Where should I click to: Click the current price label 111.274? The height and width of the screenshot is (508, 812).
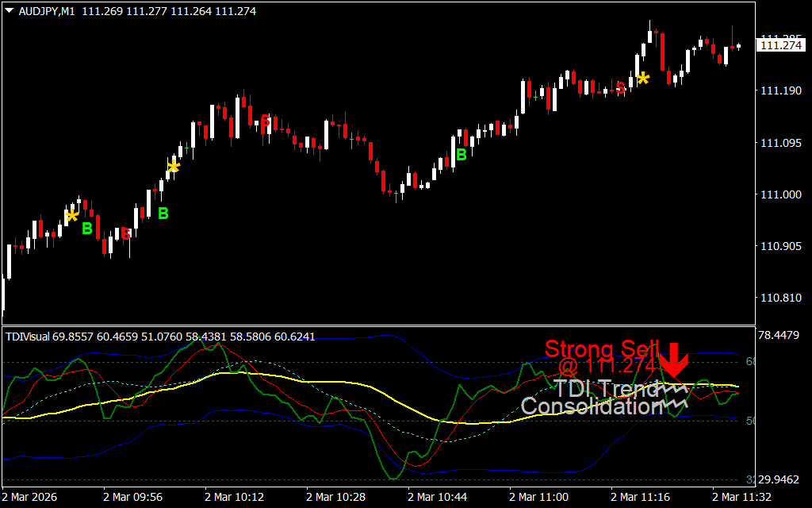(x=780, y=45)
